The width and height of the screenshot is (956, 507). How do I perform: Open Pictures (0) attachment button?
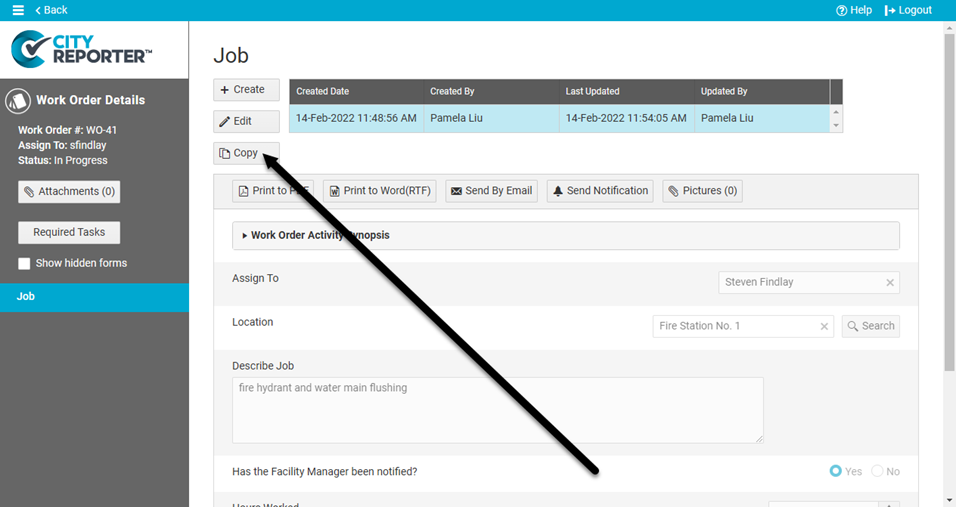pos(702,191)
